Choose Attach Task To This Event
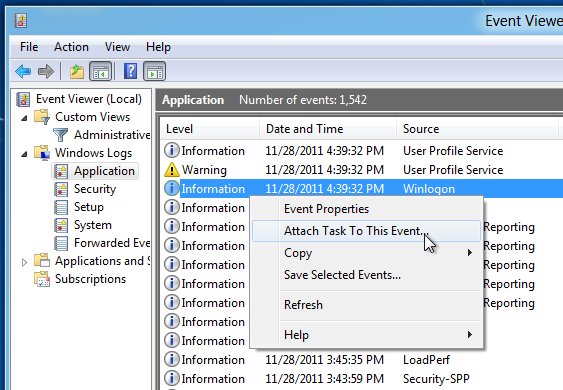Viewport: 563px width, 390px height. [x=367, y=231]
